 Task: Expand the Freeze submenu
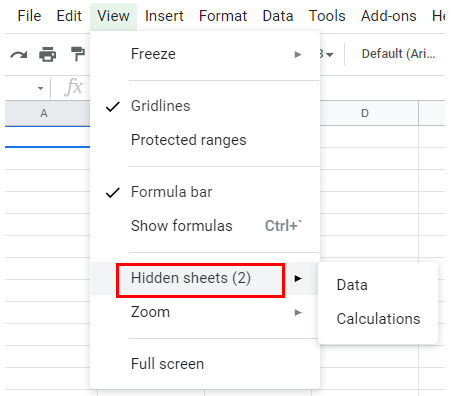click(x=205, y=54)
